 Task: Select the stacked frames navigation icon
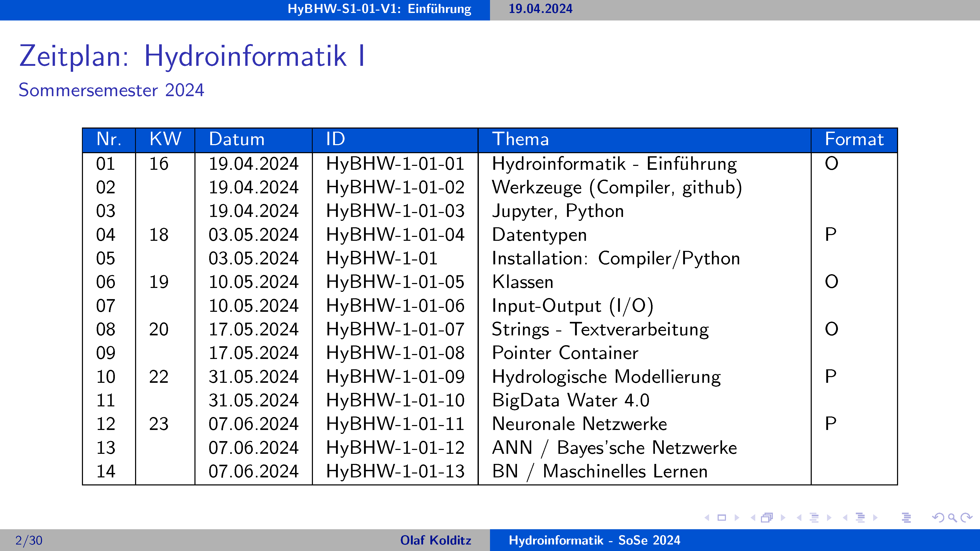click(x=767, y=518)
